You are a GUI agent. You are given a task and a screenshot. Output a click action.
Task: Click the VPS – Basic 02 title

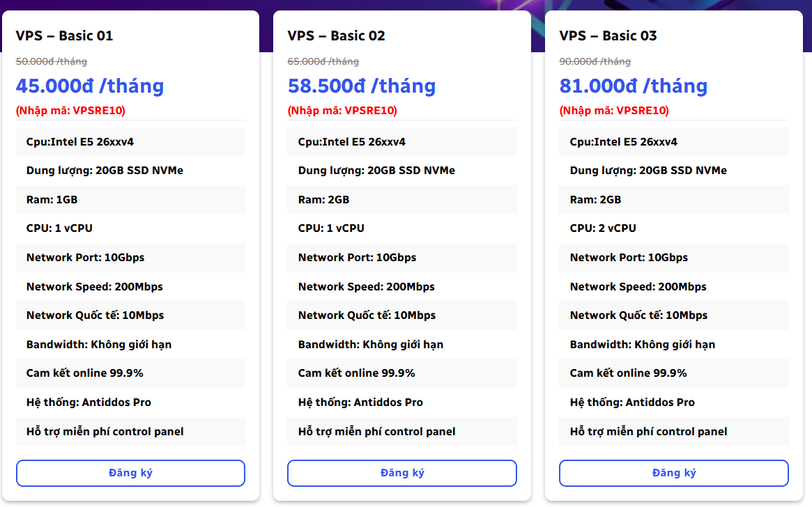[x=336, y=36]
